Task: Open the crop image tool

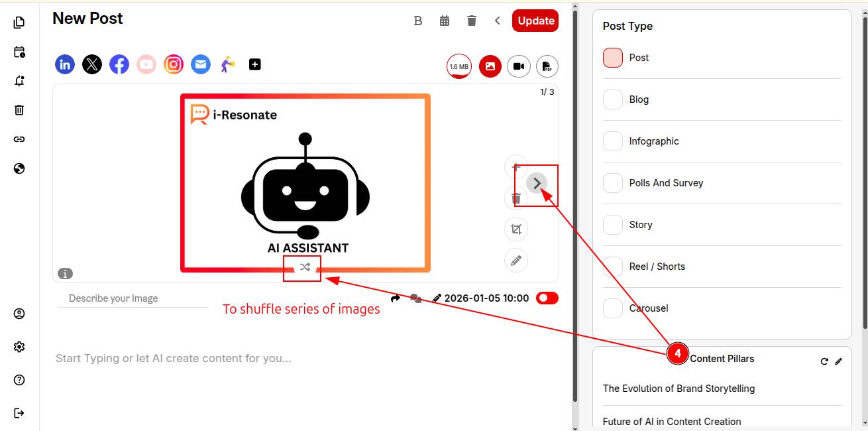Action: [515, 229]
